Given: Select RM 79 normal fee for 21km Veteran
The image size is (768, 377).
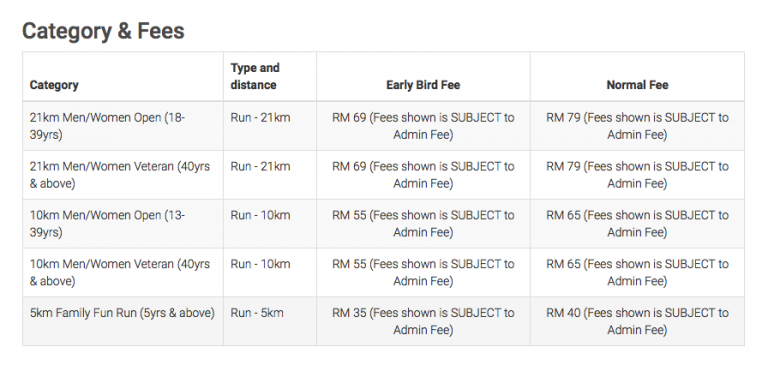Looking at the screenshot, I should pyautogui.click(x=637, y=175).
